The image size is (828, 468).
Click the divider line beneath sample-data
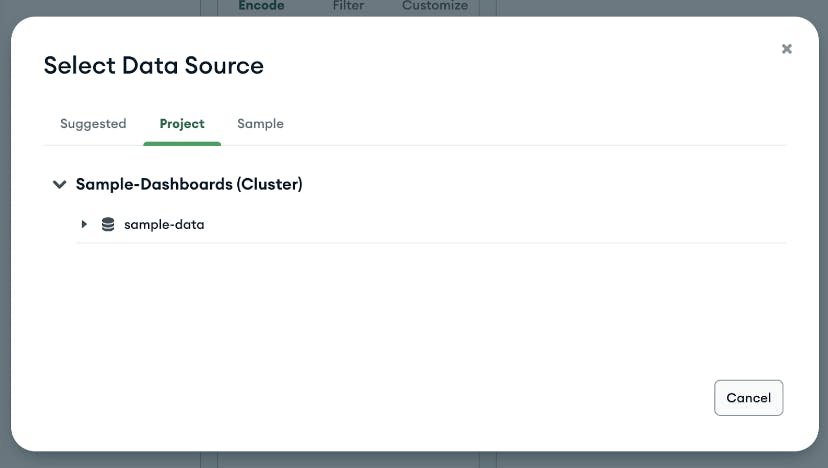[431, 243]
